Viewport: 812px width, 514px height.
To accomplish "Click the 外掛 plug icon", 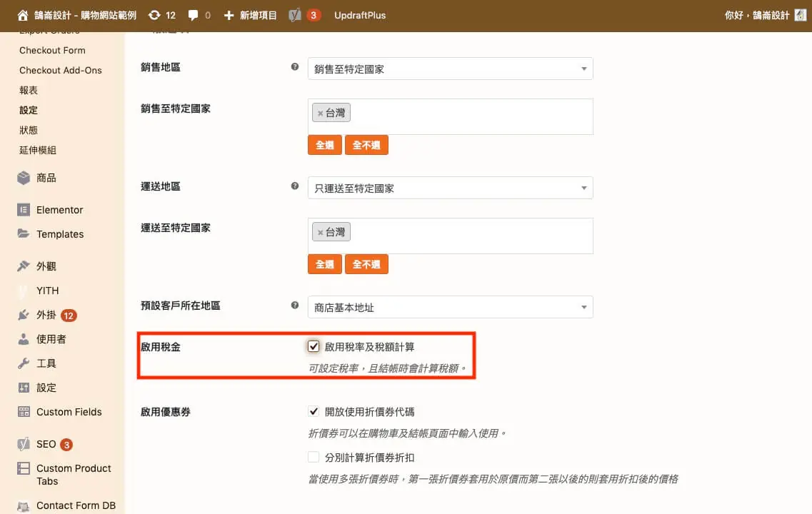I will pyautogui.click(x=24, y=315).
